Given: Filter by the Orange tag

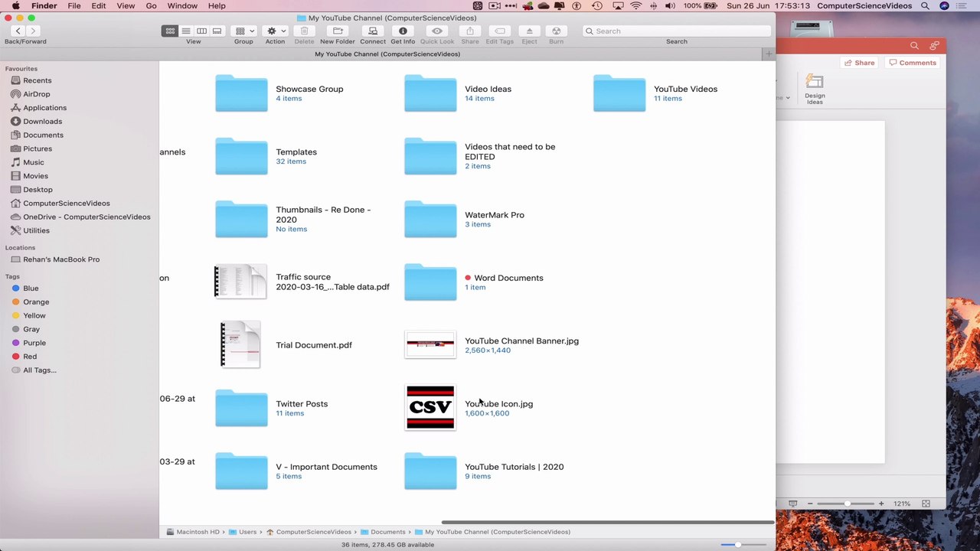Looking at the screenshot, I should [35, 302].
